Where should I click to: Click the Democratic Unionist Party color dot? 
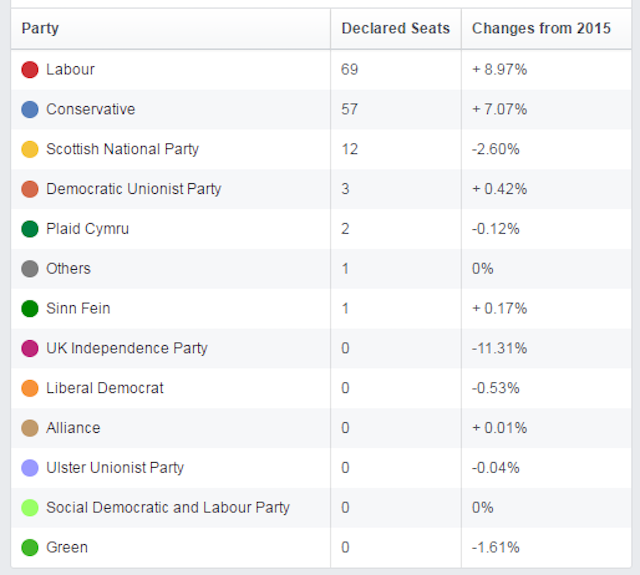(30, 189)
